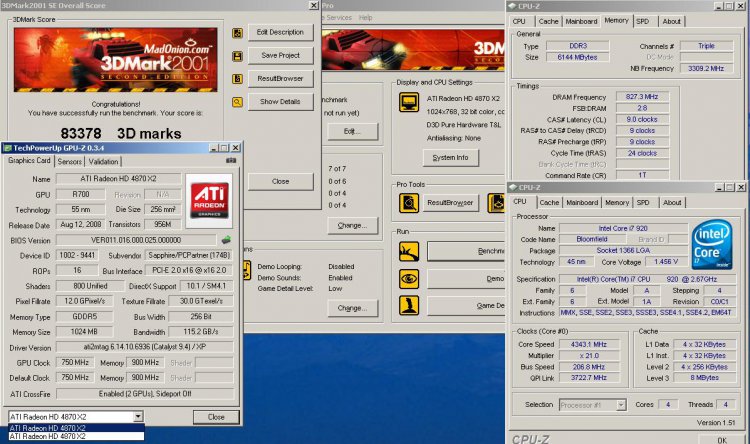Open Graphics Card tab in GPU-Z

[29, 161]
